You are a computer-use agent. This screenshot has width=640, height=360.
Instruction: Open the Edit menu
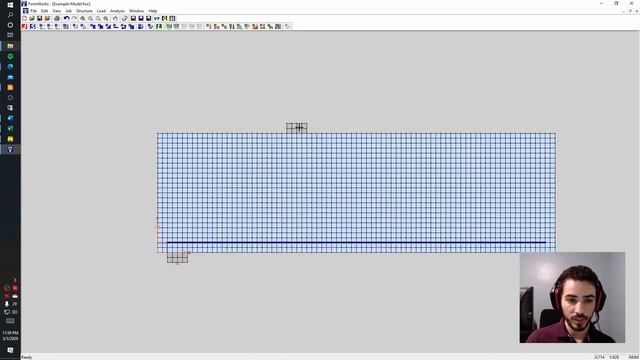coord(44,11)
